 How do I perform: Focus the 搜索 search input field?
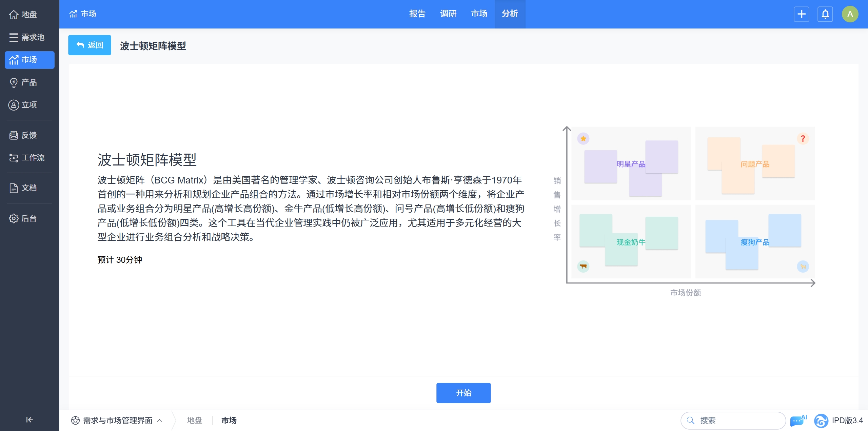[x=733, y=420]
